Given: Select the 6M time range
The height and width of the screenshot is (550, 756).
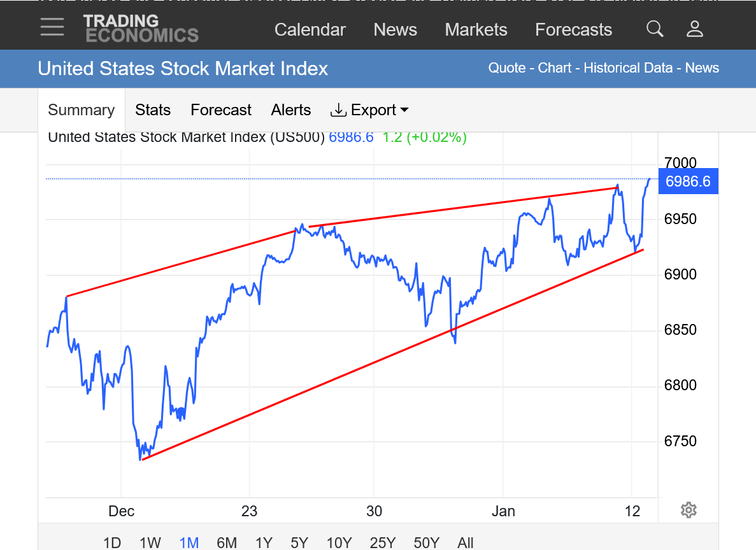Looking at the screenshot, I should click(227, 542).
